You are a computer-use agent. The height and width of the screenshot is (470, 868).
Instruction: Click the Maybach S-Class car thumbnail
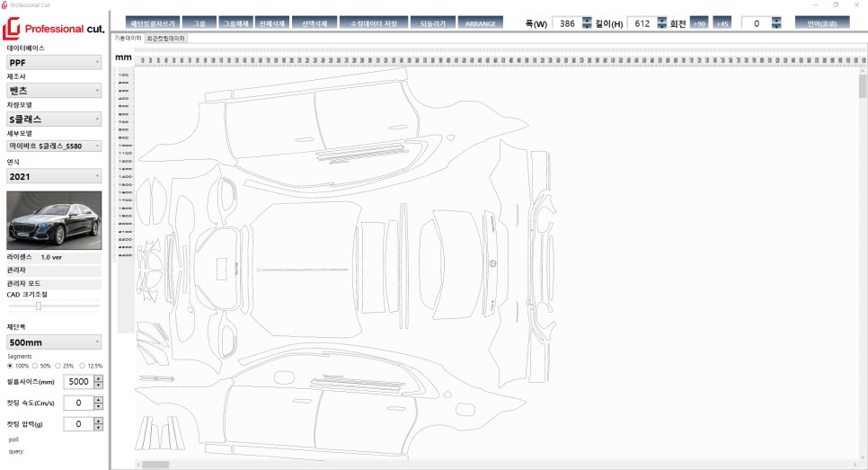tap(54, 220)
